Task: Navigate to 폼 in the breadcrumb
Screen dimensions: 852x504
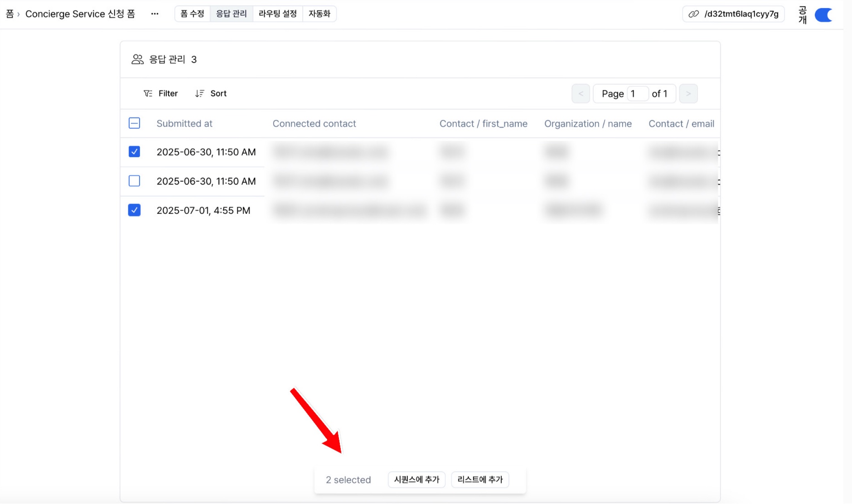Action: pyautogui.click(x=10, y=14)
